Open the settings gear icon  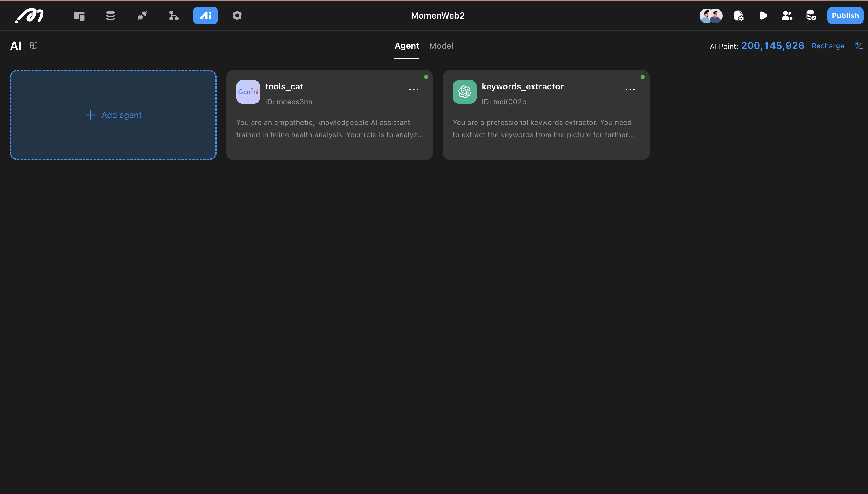click(x=237, y=16)
